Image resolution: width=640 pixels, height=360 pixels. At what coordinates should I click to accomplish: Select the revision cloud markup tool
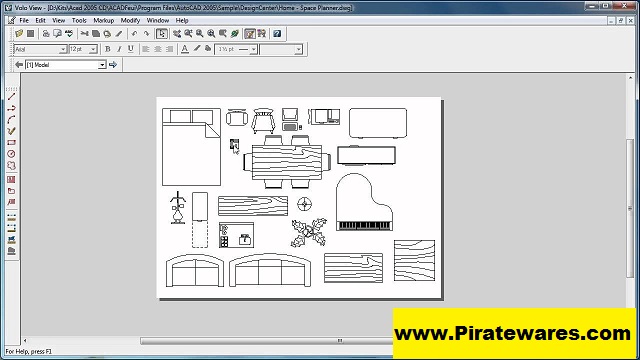(x=11, y=166)
